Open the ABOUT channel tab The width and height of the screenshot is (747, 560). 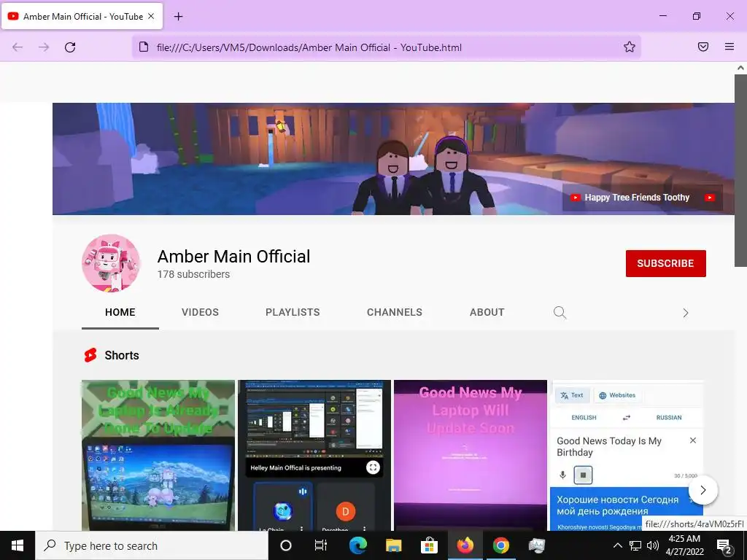[x=487, y=312]
